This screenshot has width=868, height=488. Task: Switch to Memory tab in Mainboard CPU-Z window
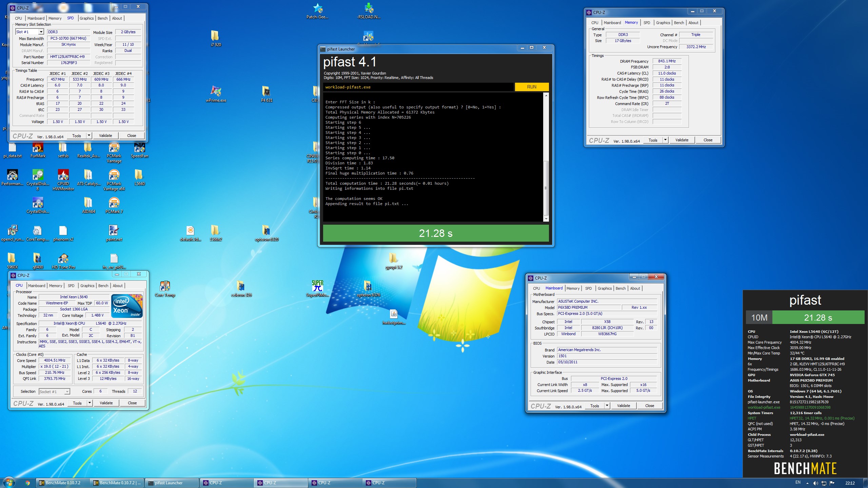coord(573,288)
